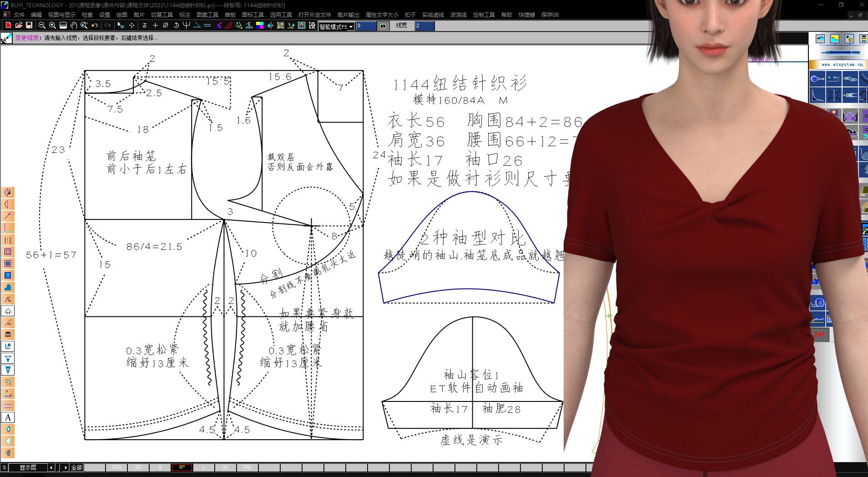Click the 线宽 value input field
This screenshot has width=868, height=477.
coord(424,26)
